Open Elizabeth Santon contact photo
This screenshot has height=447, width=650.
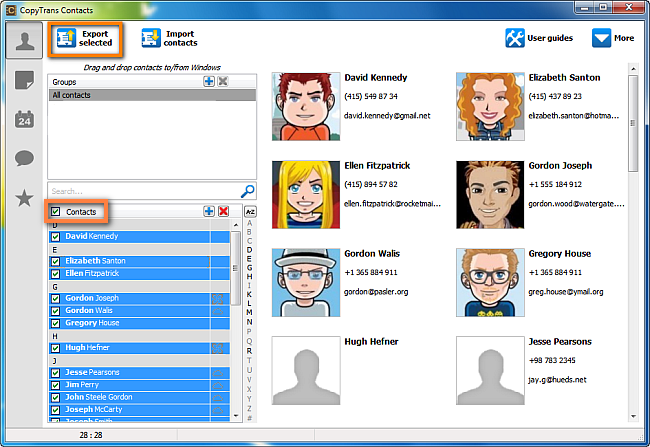tap(490, 107)
